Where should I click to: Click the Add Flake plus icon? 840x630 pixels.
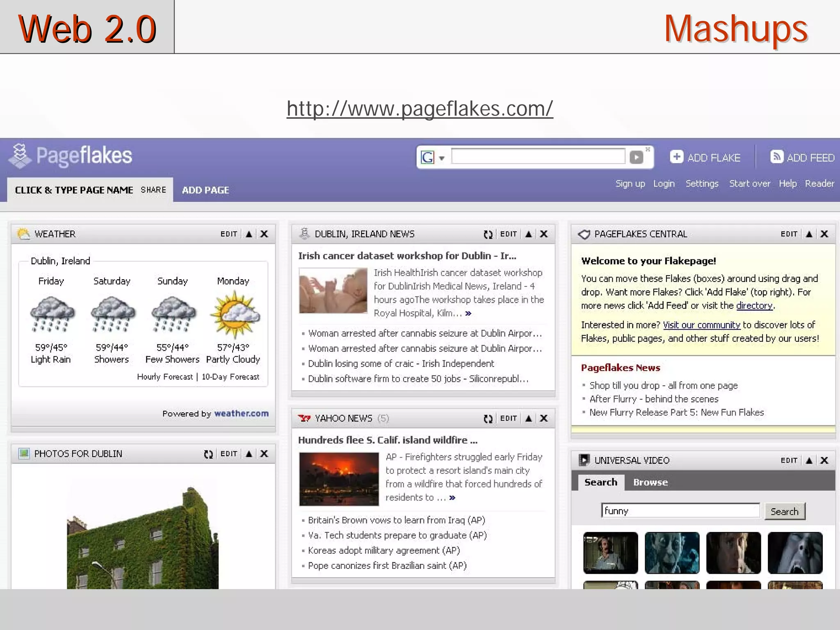tap(676, 157)
